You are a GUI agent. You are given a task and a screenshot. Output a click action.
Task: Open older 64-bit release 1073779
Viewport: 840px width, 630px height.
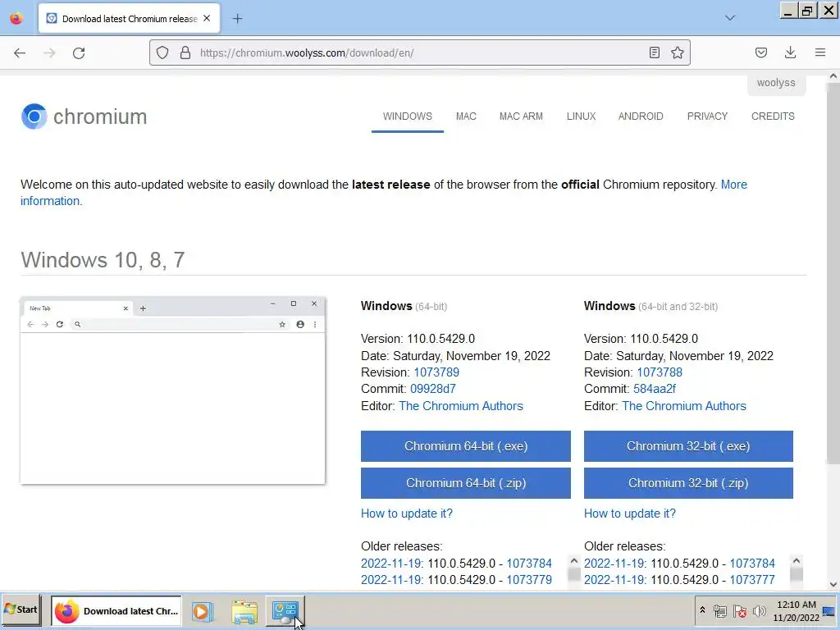pos(529,580)
